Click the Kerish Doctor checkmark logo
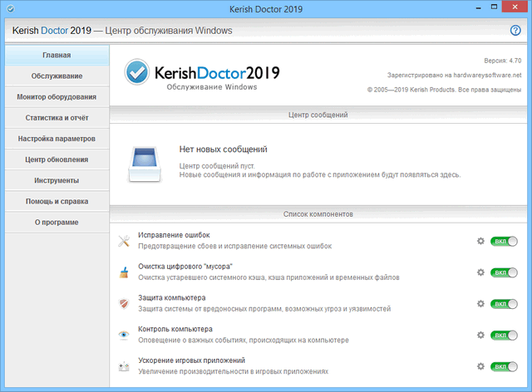This screenshot has width=532, height=392. pyautogui.click(x=136, y=73)
